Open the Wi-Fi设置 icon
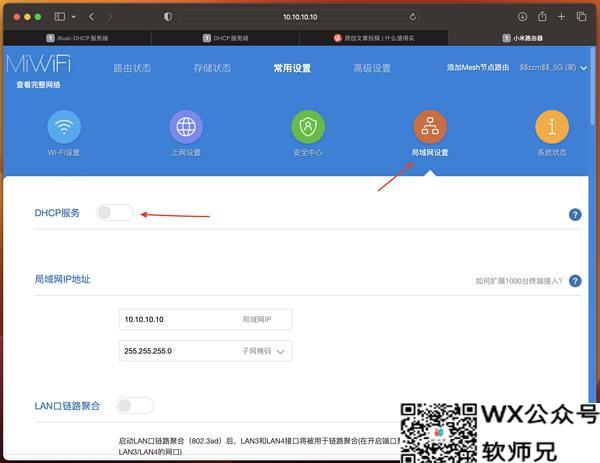 point(64,127)
